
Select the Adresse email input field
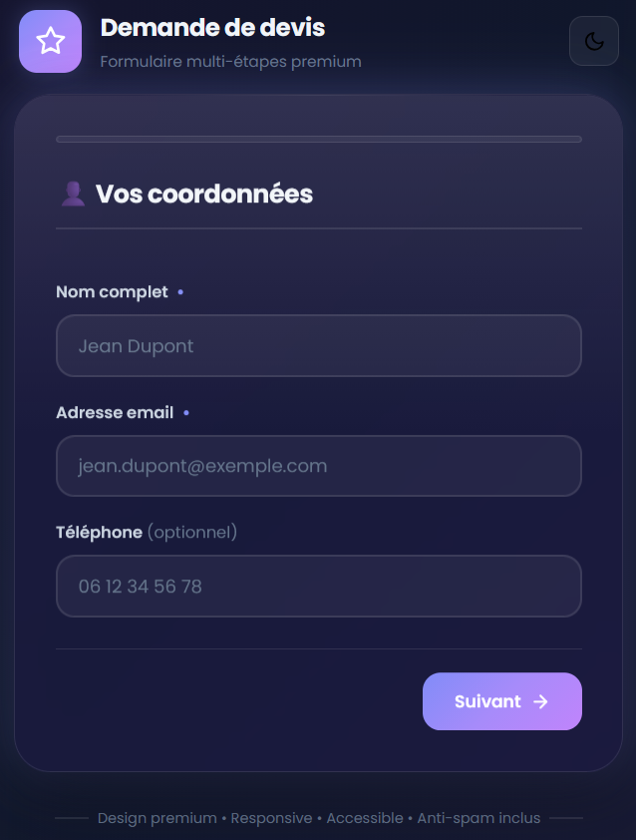coord(318,466)
